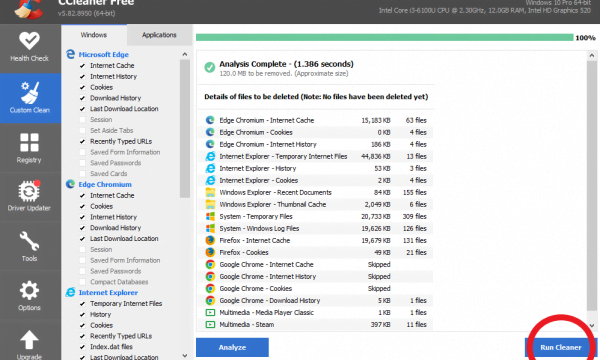The width and height of the screenshot is (600, 360).
Task: Enable Edge Chromium Saved Passwords checkbox
Action: (82, 271)
